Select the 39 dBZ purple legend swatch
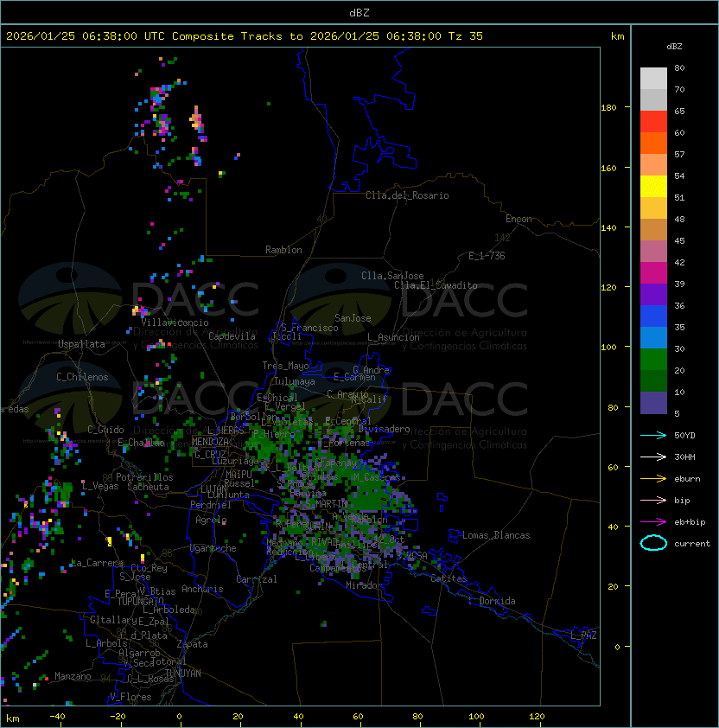 click(x=653, y=294)
